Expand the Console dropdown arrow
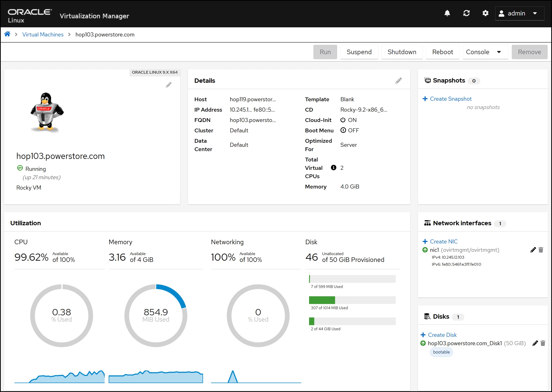Screen dimensions: 552x392 click(499, 52)
